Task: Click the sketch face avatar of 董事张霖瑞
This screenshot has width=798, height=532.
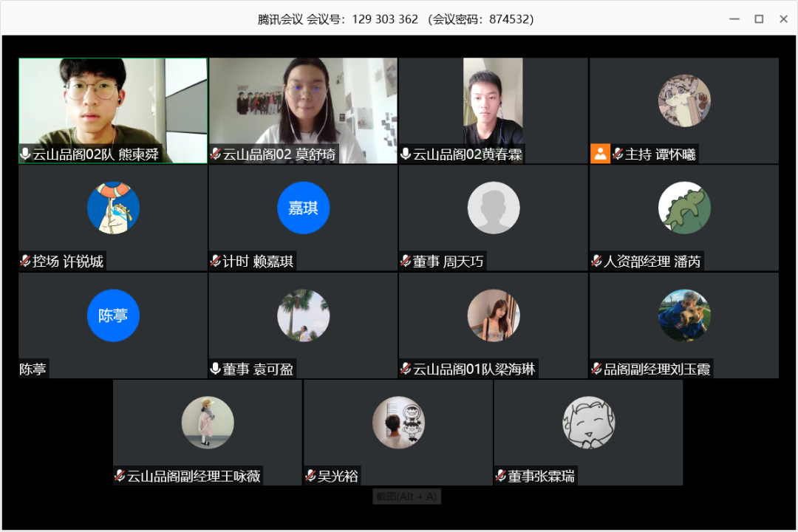Action: click(x=588, y=423)
